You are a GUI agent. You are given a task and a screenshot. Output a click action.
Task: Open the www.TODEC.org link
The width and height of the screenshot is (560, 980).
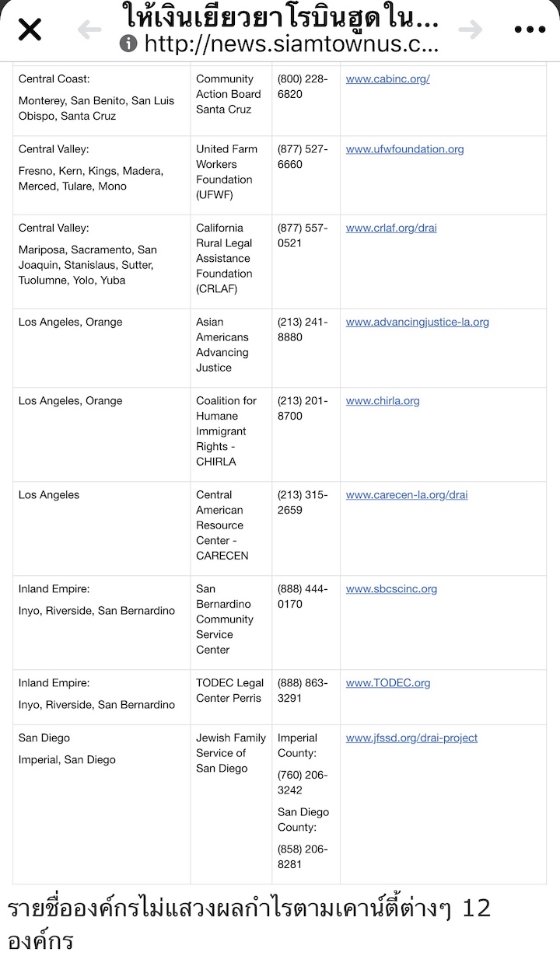pos(388,683)
